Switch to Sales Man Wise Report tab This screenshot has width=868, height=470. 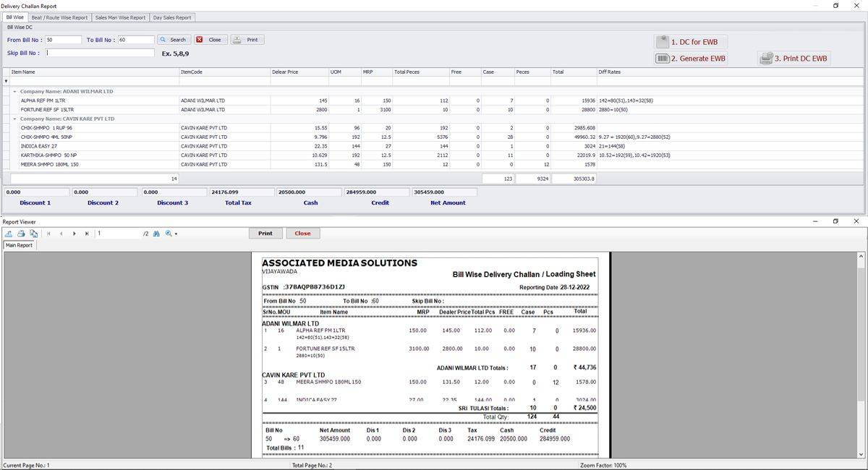point(121,17)
